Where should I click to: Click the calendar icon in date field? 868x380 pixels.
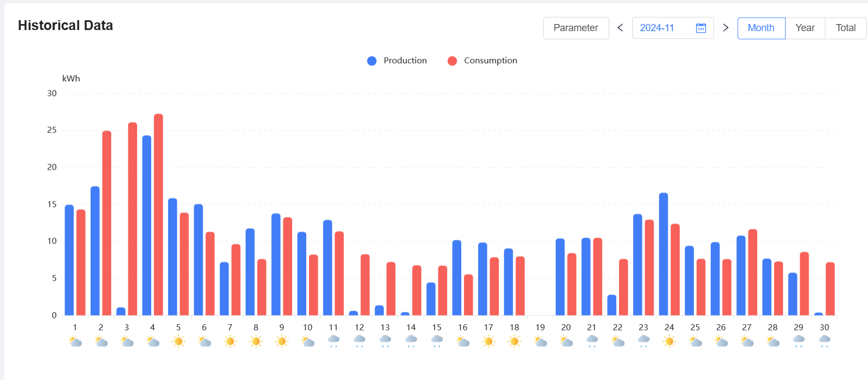tap(701, 28)
